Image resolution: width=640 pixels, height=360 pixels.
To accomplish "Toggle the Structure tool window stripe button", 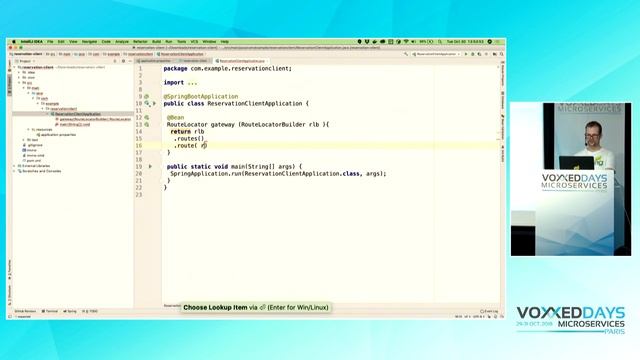I will coord(10,295).
